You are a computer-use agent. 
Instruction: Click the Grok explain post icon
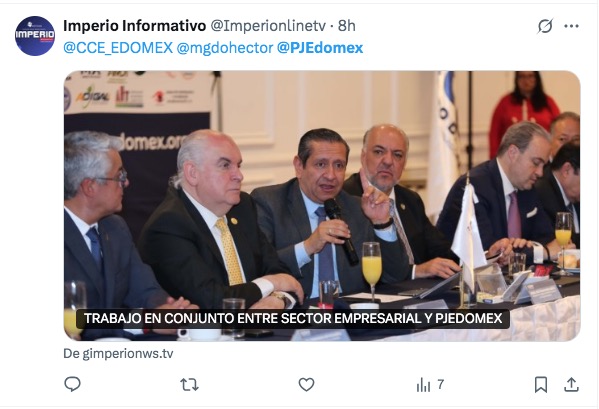pos(545,26)
